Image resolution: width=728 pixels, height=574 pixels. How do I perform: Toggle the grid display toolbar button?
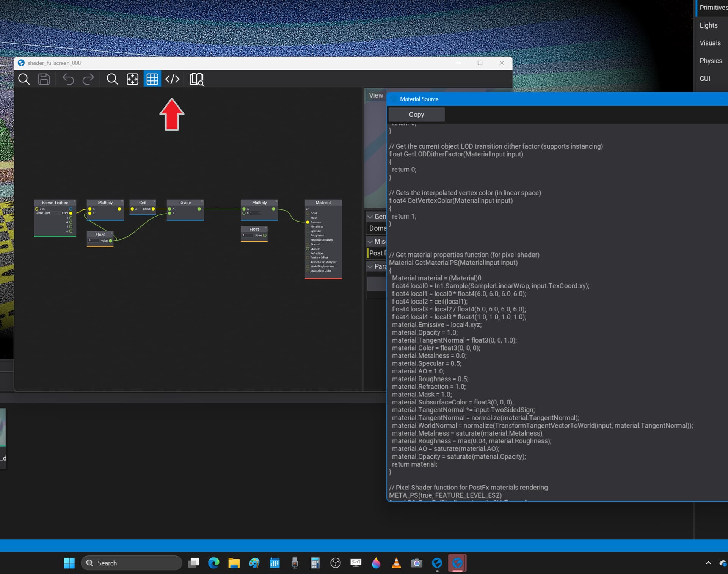(152, 79)
